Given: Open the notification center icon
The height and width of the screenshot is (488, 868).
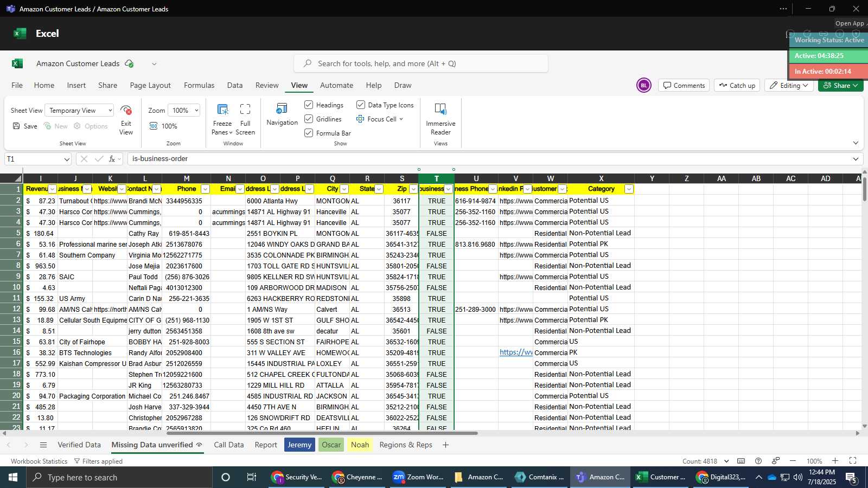Looking at the screenshot, I should click(x=851, y=478).
